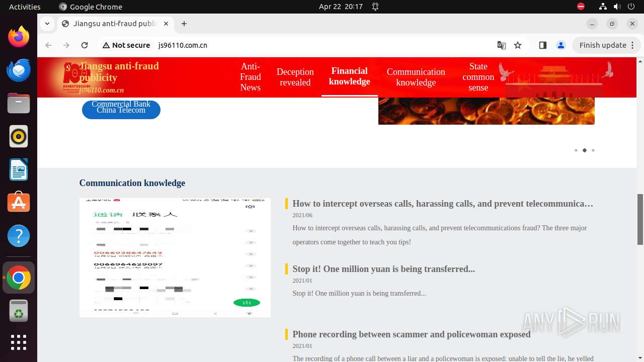Open Ubuntu Software store icon

[19, 203]
